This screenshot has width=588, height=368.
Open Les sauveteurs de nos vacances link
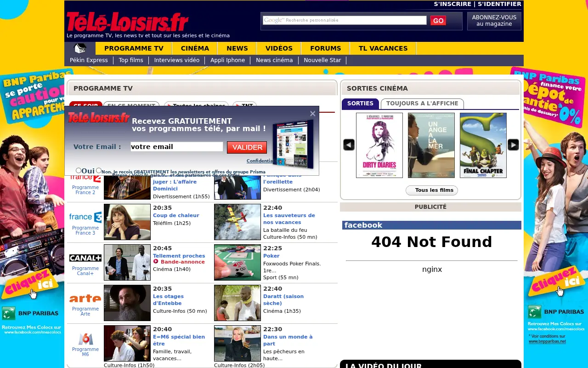point(289,218)
